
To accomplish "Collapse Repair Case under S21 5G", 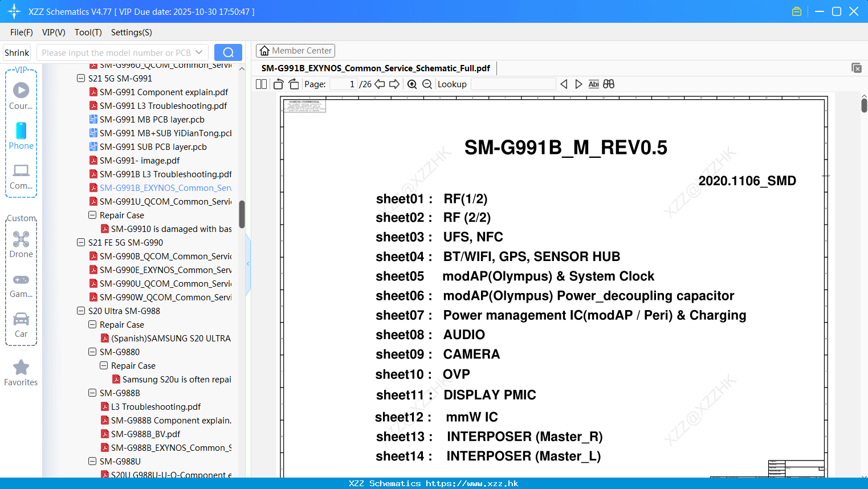I will pos(92,215).
